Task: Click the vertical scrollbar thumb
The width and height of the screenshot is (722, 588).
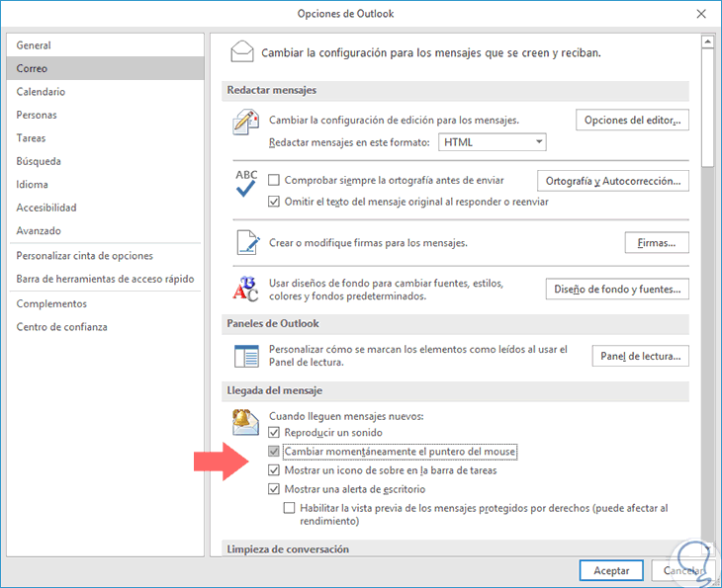Action: tap(708, 108)
